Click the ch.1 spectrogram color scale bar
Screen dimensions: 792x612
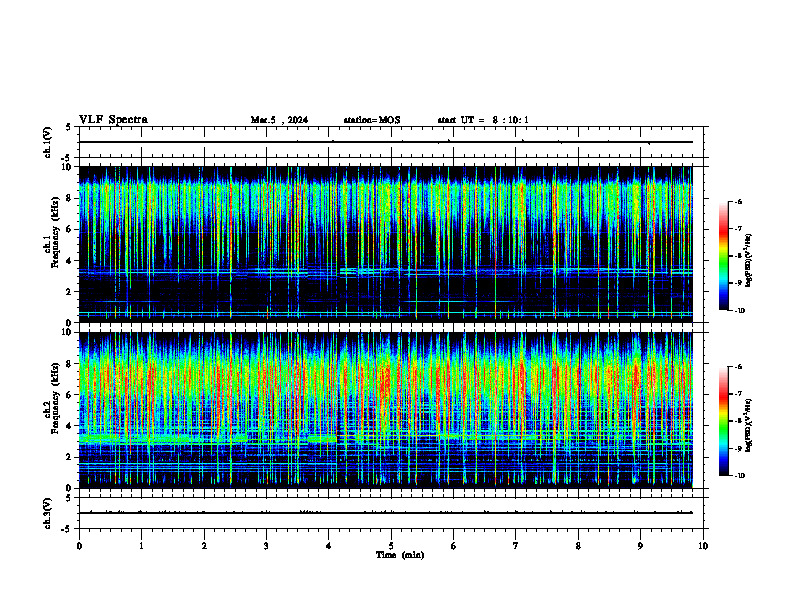click(724, 256)
